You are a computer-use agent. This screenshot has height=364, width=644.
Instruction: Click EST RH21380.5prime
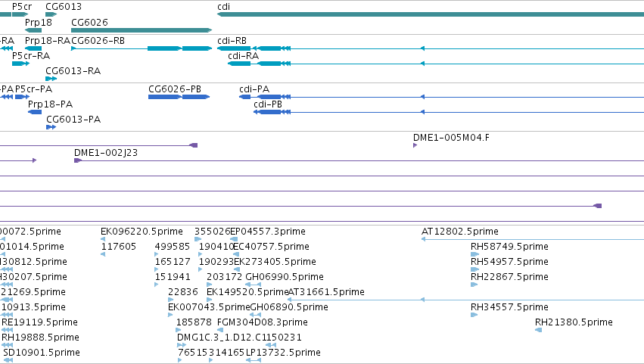click(x=574, y=322)
